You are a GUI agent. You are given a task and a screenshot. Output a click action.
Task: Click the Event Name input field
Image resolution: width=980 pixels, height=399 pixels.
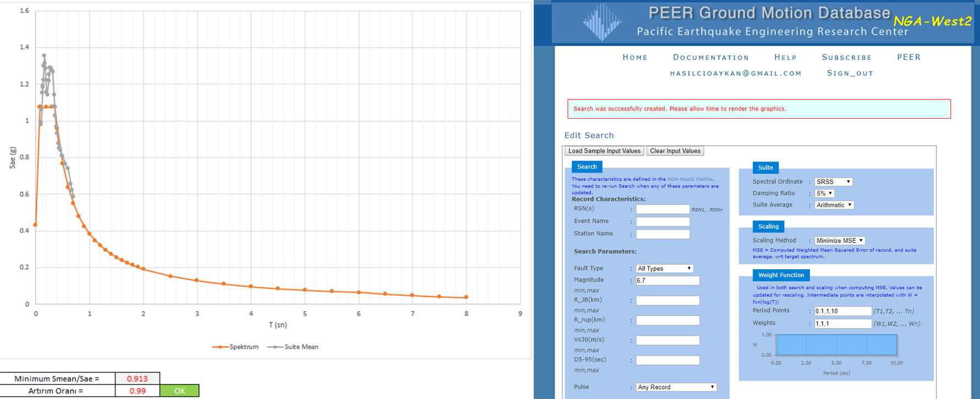point(663,221)
